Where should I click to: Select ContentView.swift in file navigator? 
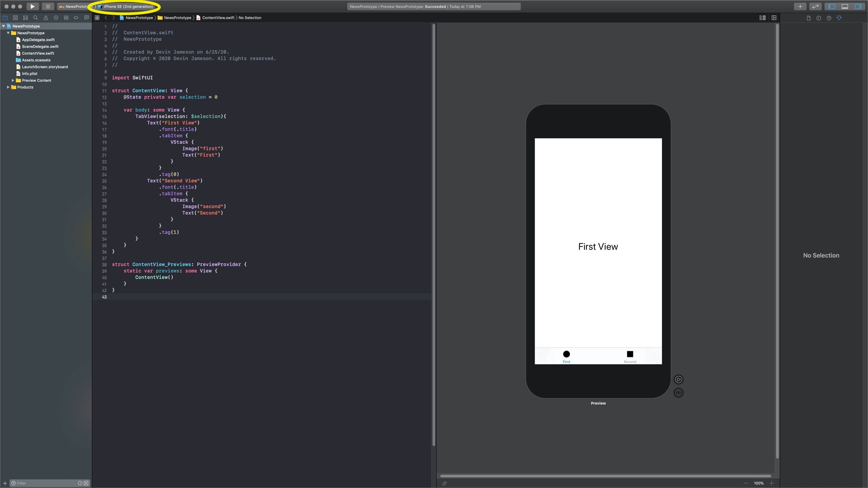click(38, 53)
